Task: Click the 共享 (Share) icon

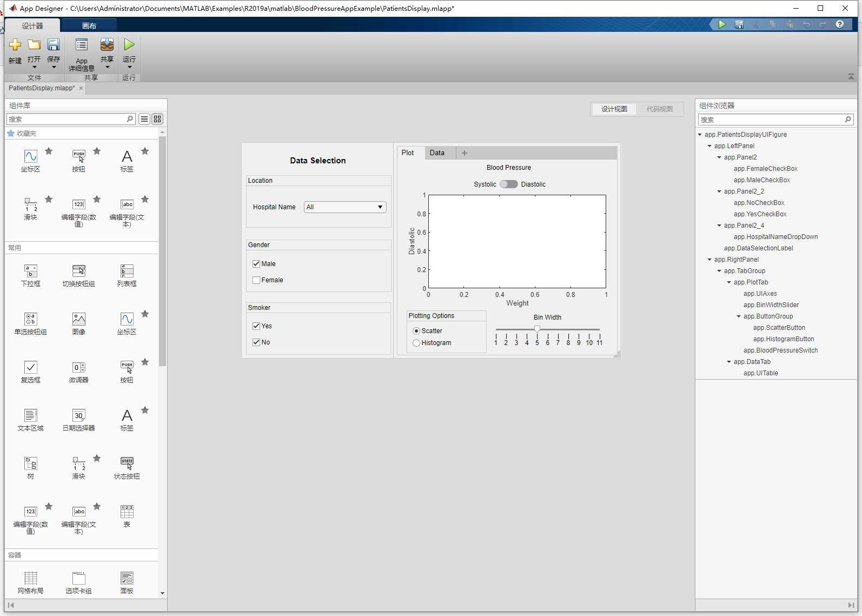Action: 107,44
